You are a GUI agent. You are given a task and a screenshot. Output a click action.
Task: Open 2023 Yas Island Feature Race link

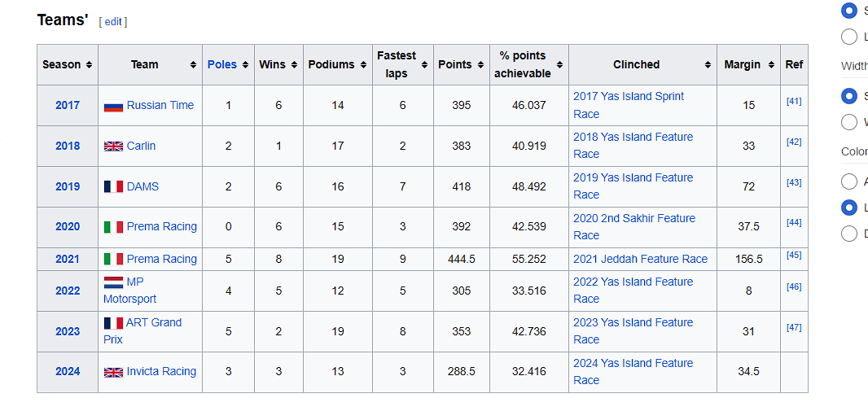point(633,330)
